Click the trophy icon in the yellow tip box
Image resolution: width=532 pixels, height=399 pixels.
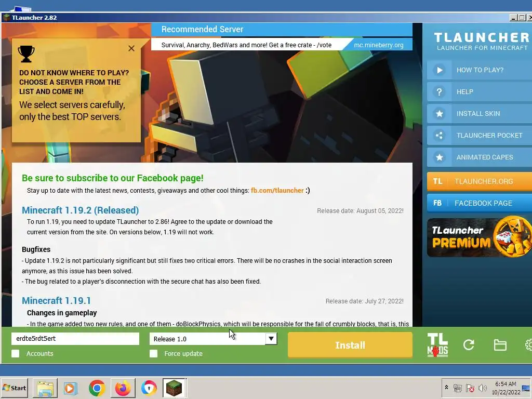[26, 54]
